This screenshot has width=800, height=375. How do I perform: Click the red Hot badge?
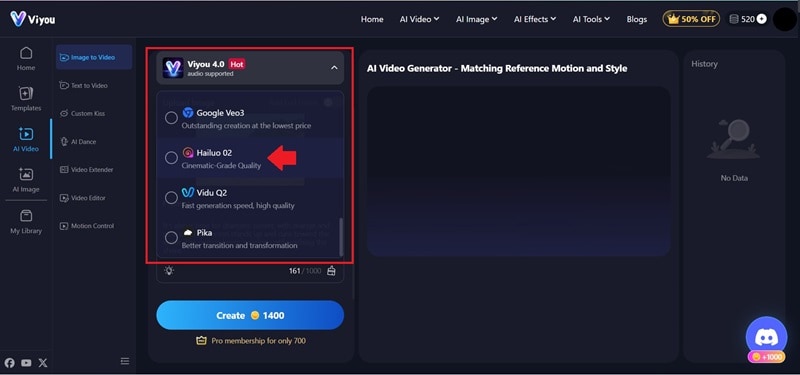click(237, 64)
